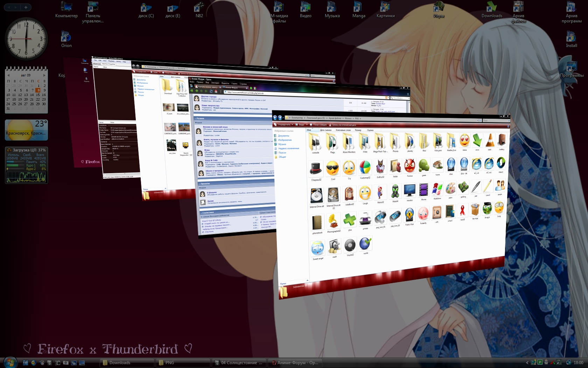Switch to PNG folder taskbar button
Screen dimensions: 588x368
(183, 363)
